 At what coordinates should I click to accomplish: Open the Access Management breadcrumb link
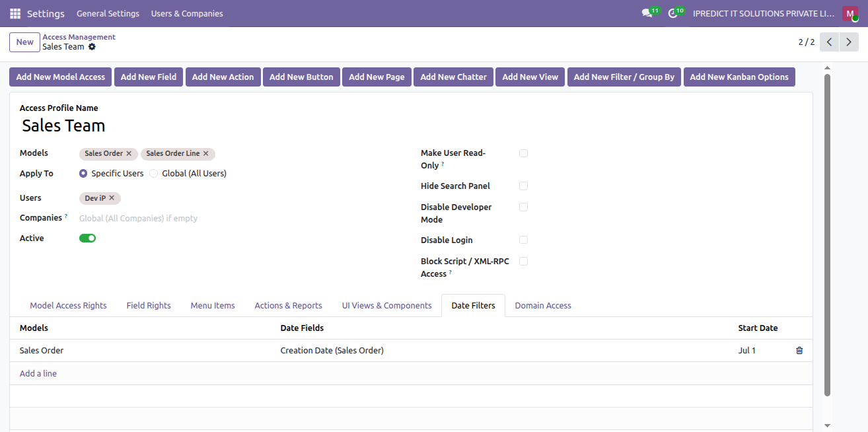point(79,38)
